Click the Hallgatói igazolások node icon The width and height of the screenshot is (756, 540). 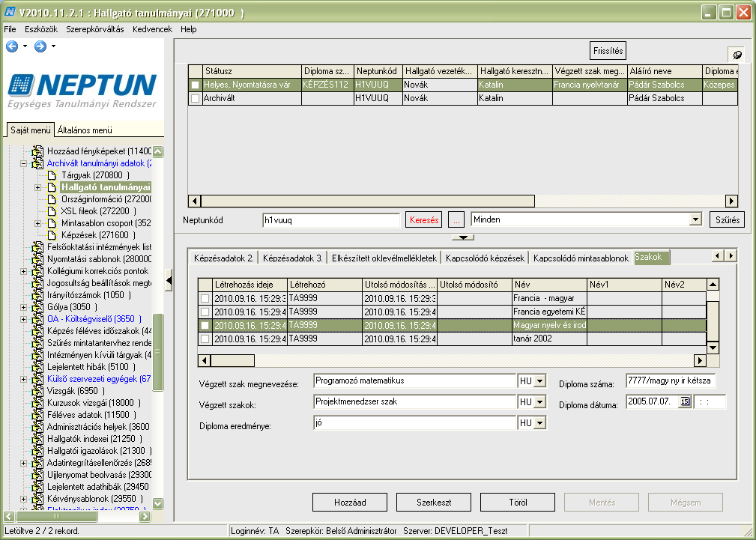coord(37,451)
